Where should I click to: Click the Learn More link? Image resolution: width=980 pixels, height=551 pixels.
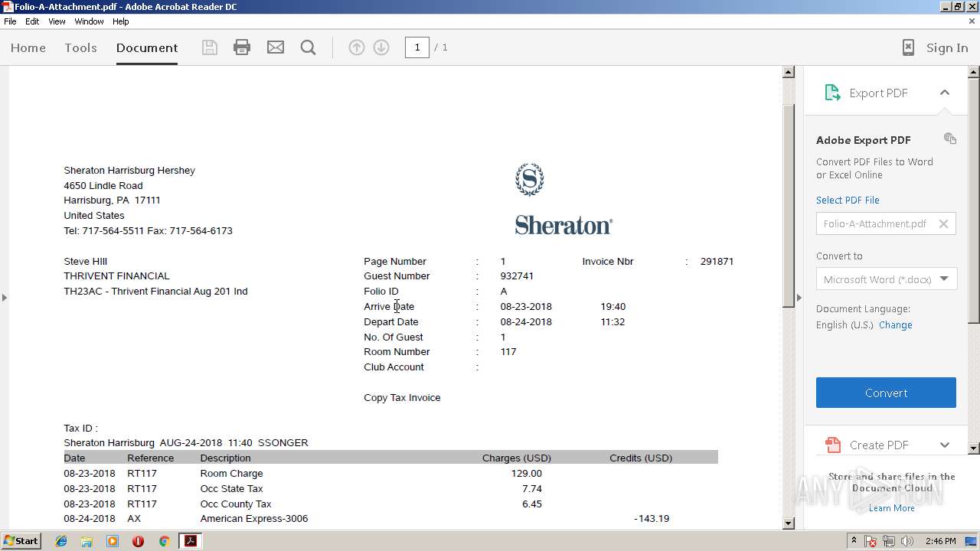coord(891,508)
